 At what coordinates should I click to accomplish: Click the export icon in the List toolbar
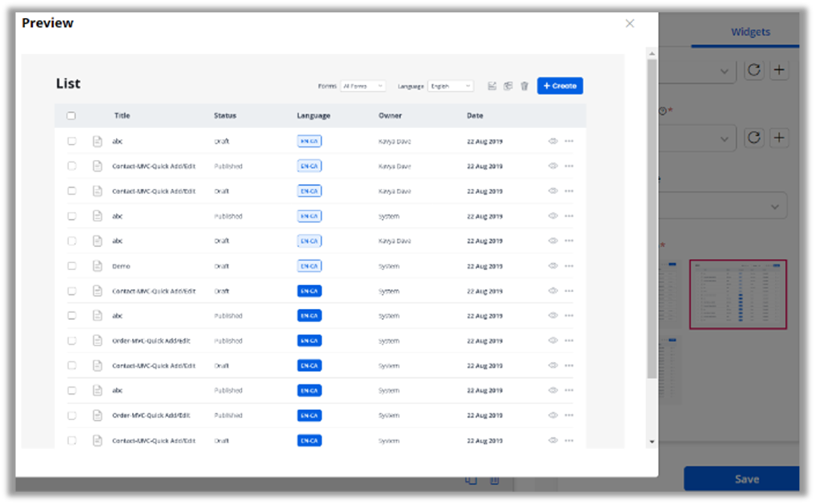click(492, 86)
